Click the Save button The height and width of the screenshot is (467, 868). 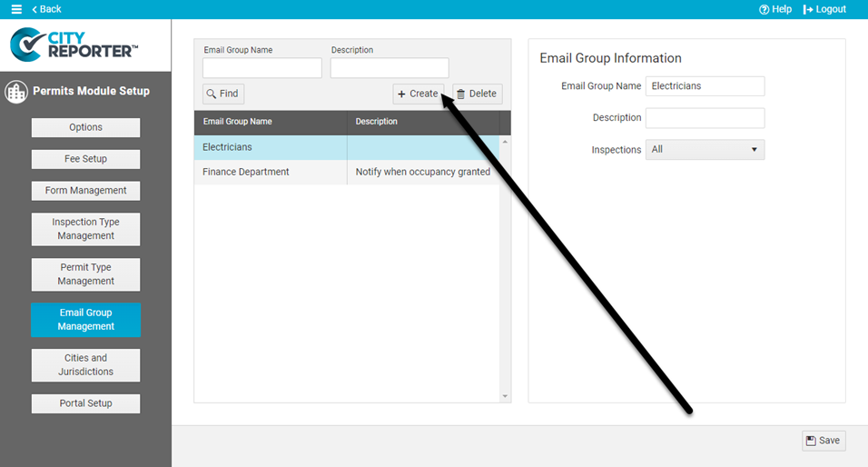click(x=824, y=441)
